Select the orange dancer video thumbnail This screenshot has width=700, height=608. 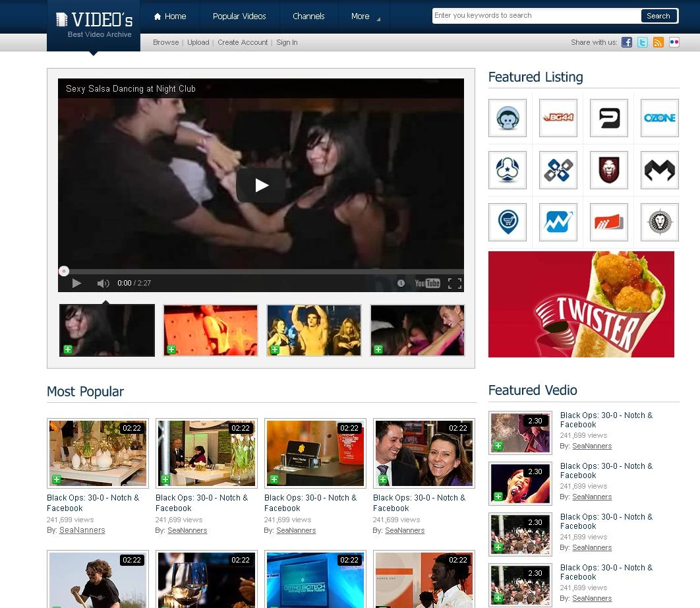tap(210, 330)
